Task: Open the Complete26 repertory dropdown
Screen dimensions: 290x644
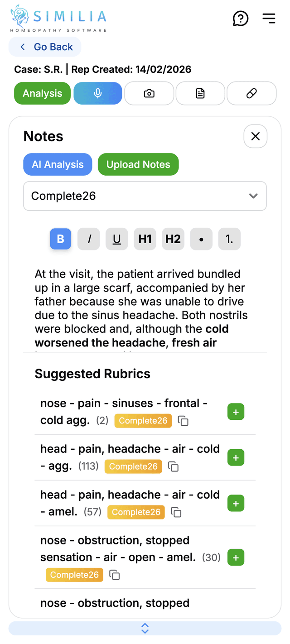Action: coord(145,196)
